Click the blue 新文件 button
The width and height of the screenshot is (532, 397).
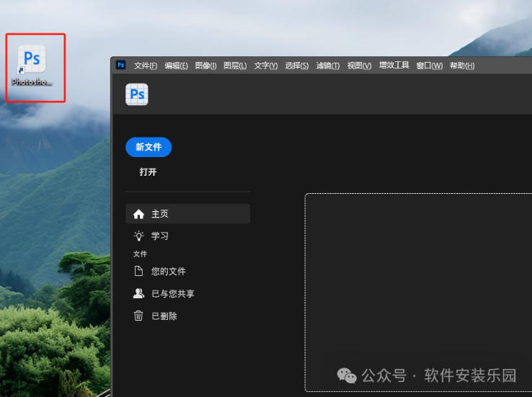[148, 147]
